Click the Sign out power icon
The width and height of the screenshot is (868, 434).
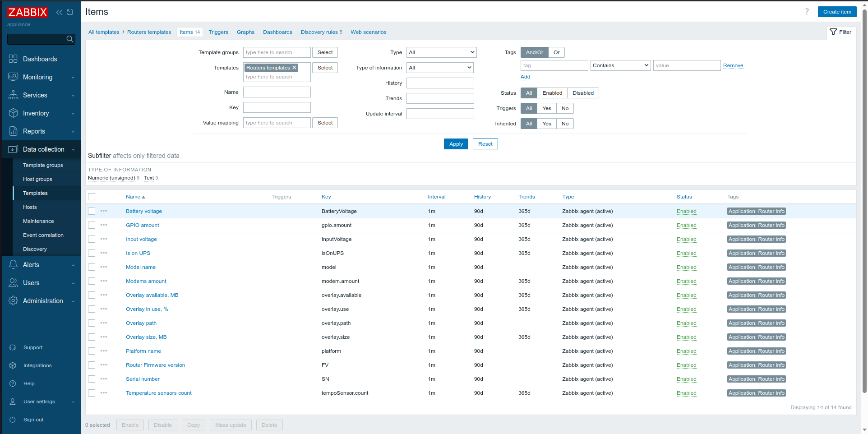tap(14, 420)
